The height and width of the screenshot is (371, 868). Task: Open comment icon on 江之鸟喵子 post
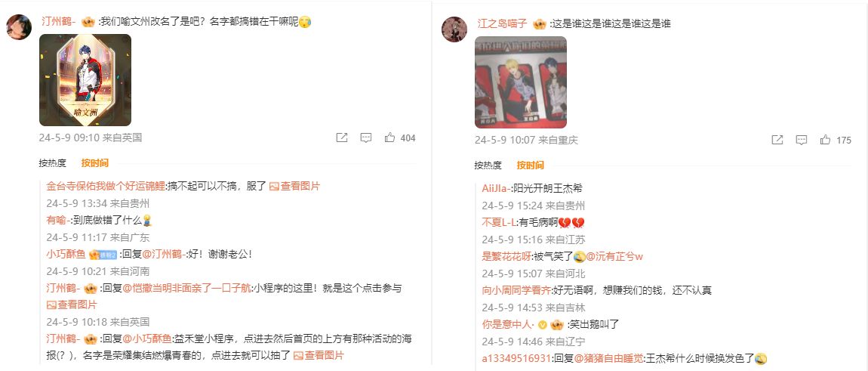point(802,140)
